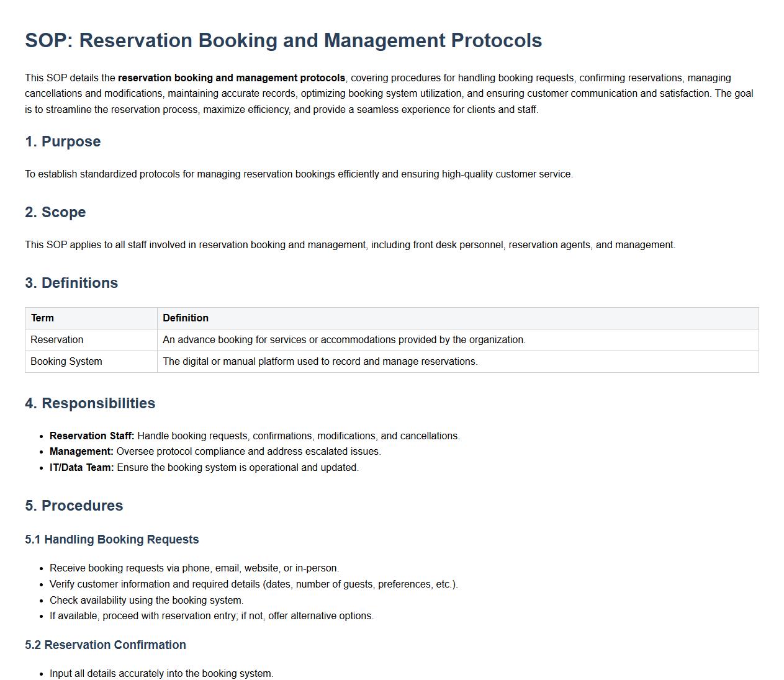The image size is (784, 680).
Task: Click the main SOP document title
Action: [x=283, y=40]
